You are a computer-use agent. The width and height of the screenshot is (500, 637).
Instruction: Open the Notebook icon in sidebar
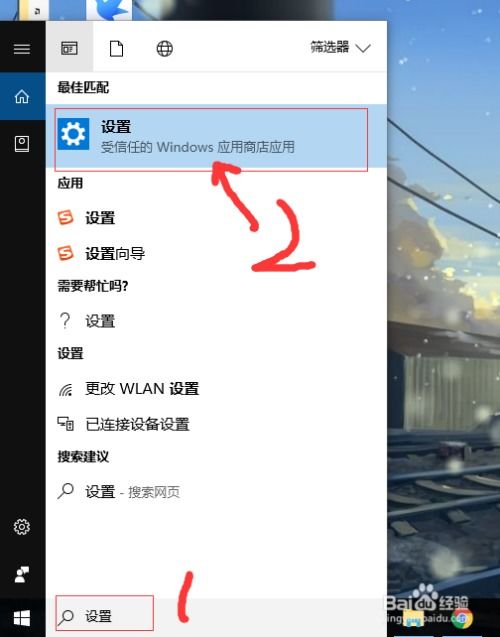(22, 144)
